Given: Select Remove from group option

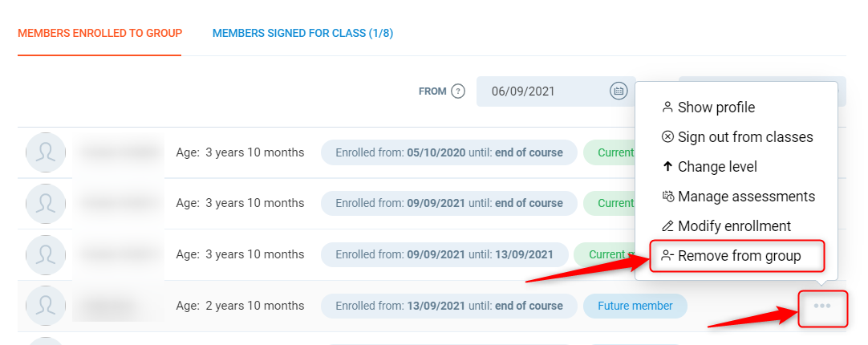Looking at the screenshot, I should 738,257.
